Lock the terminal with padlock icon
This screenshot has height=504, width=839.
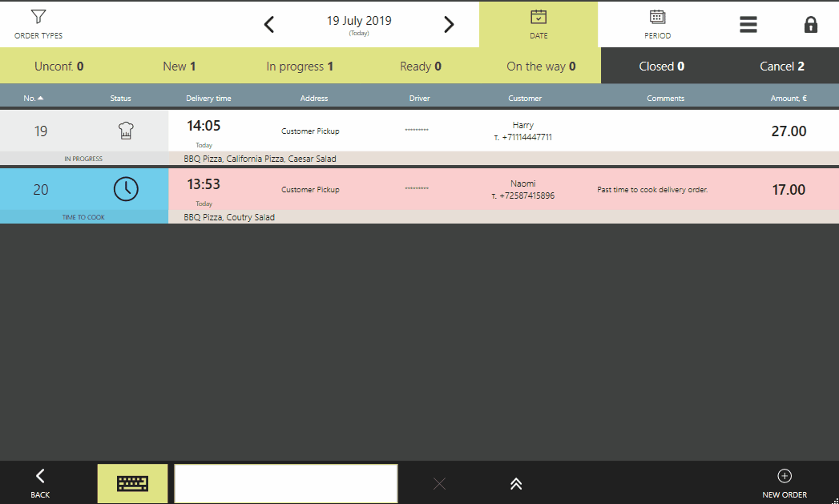(810, 25)
